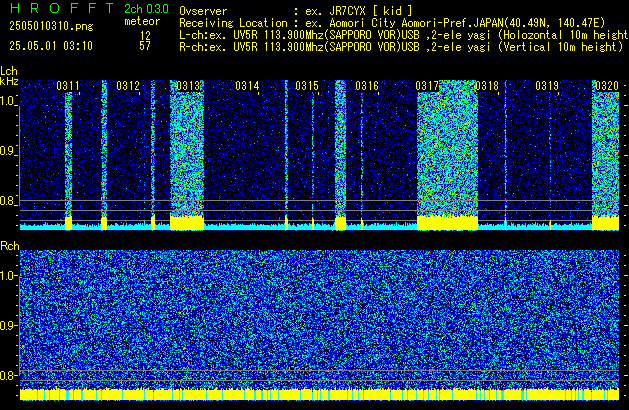
Task: Click the file name '2505010310.png'
Action: click(x=51, y=26)
